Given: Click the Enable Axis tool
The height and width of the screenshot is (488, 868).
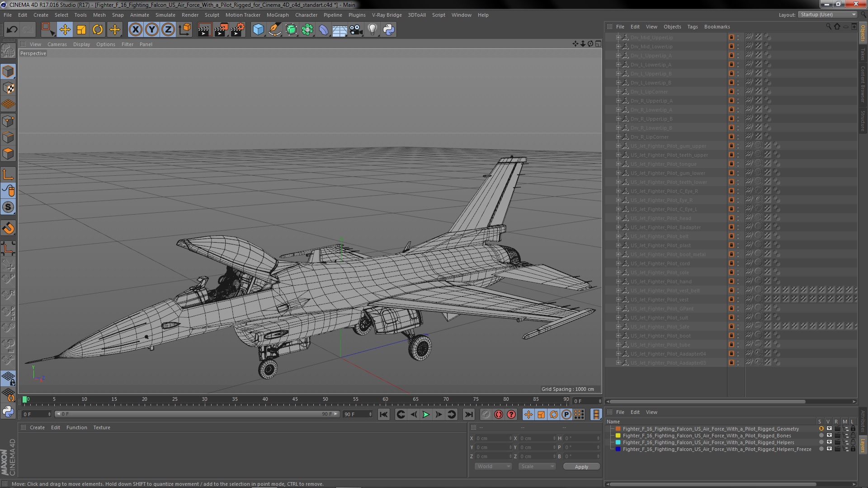Looking at the screenshot, I should 8,174.
